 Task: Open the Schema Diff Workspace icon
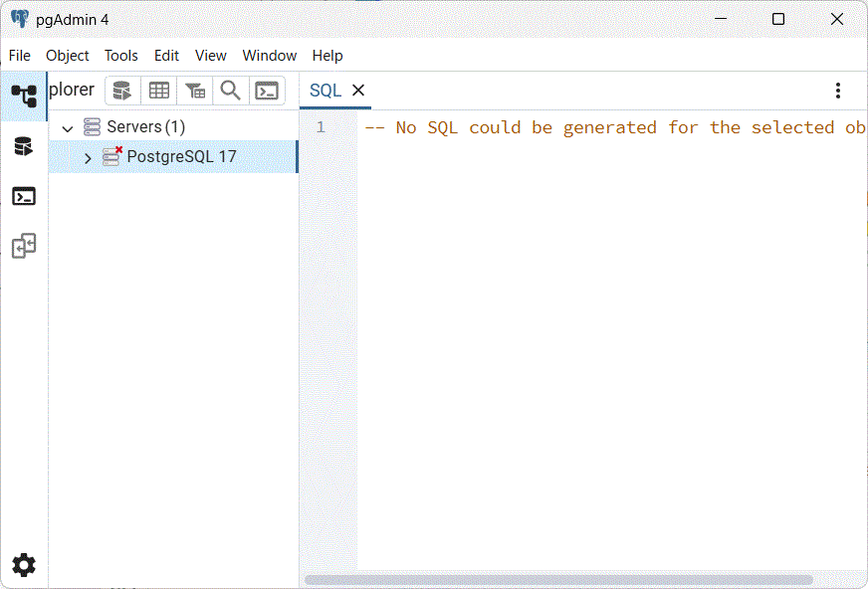24,246
